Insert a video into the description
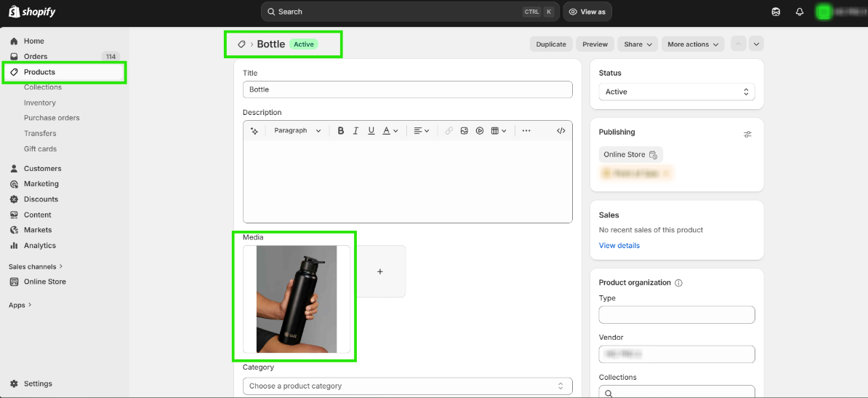The image size is (868, 398). coord(480,131)
